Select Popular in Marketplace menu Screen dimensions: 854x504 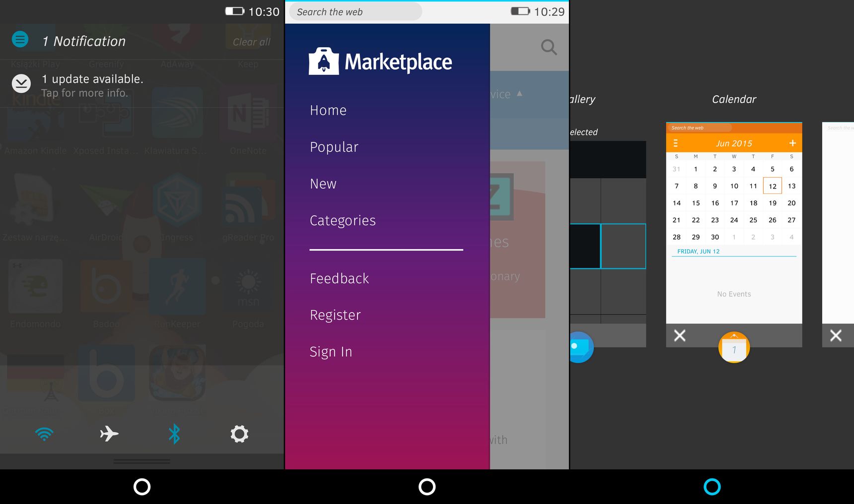[334, 147]
